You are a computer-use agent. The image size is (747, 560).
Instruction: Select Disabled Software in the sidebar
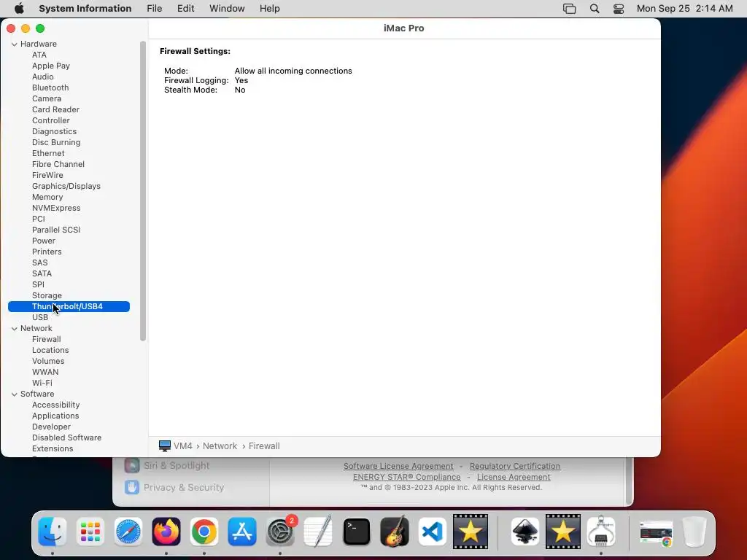click(x=66, y=438)
